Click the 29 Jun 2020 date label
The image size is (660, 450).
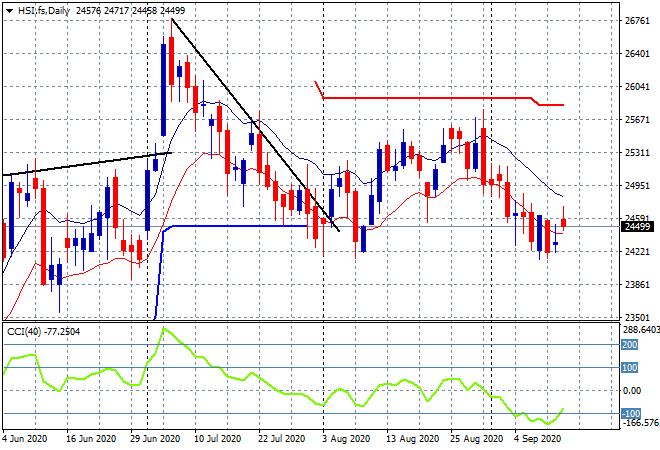[x=155, y=439]
